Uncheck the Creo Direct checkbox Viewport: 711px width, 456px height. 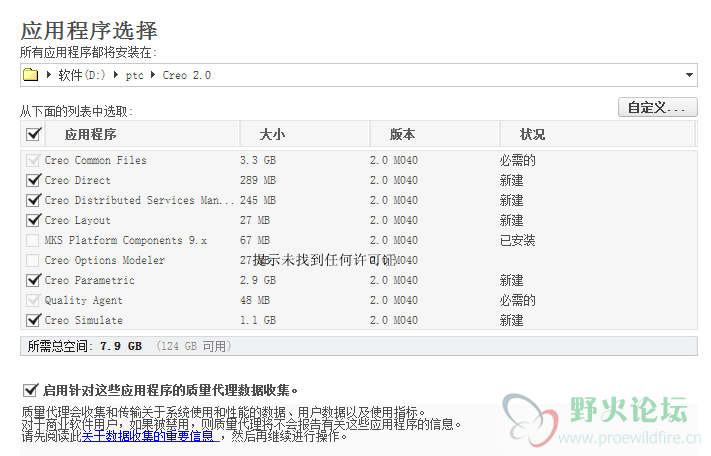33,180
